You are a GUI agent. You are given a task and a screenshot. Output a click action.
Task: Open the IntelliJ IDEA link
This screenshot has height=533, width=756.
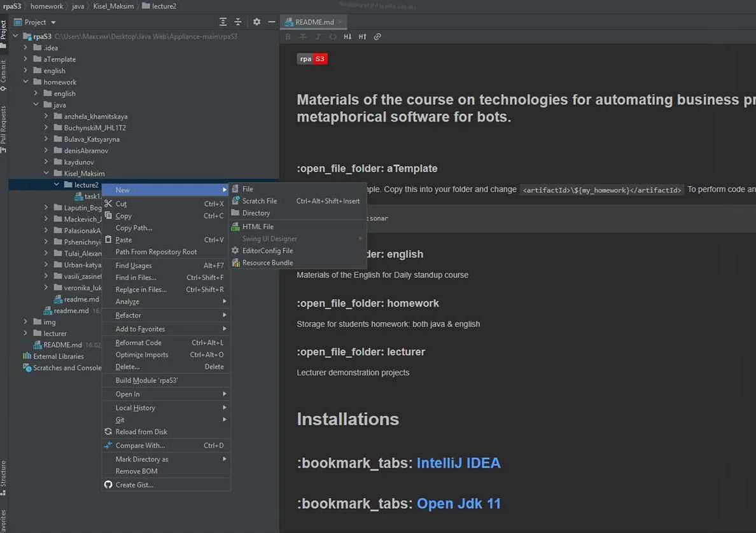point(458,463)
